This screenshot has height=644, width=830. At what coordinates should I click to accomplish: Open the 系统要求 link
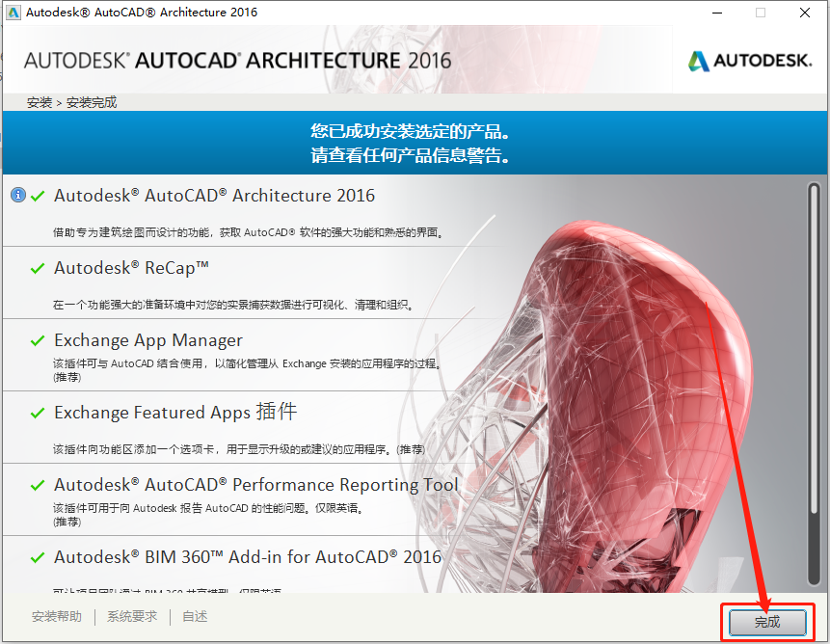tap(132, 616)
